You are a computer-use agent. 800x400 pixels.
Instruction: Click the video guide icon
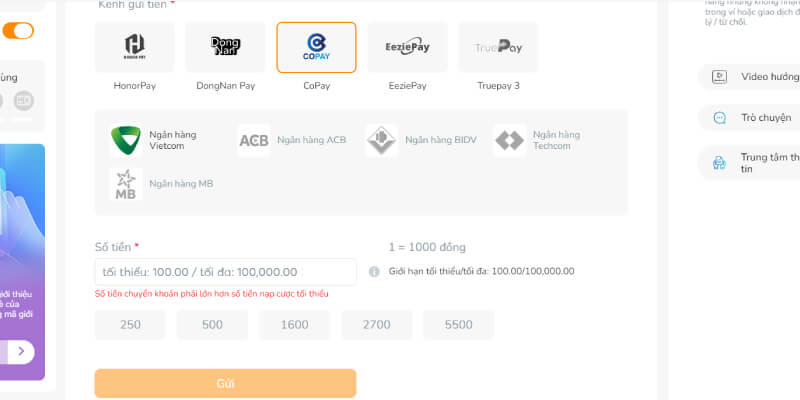tap(719, 77)
